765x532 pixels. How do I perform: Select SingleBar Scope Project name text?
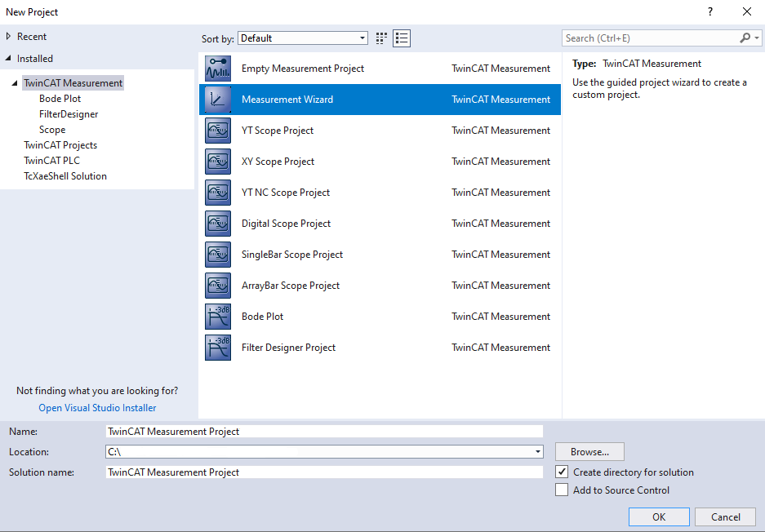tap(291, 255)
